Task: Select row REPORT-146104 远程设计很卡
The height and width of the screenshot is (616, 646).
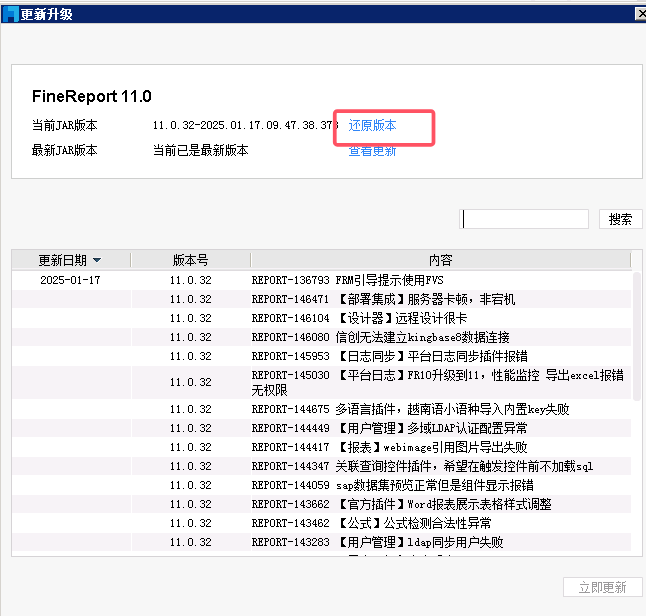Action: click(x=321, y=318)
